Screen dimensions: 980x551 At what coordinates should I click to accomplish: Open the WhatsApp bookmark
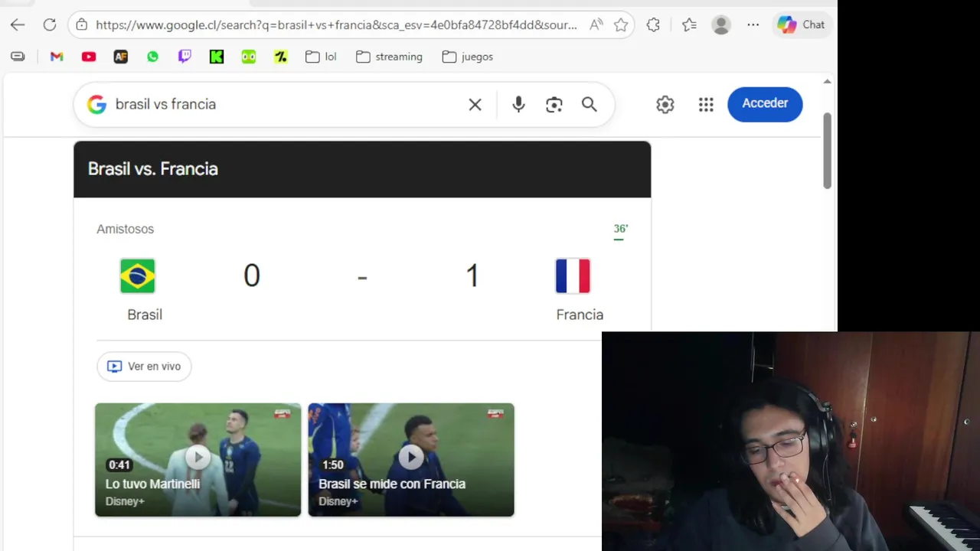[x=152, y=57]
